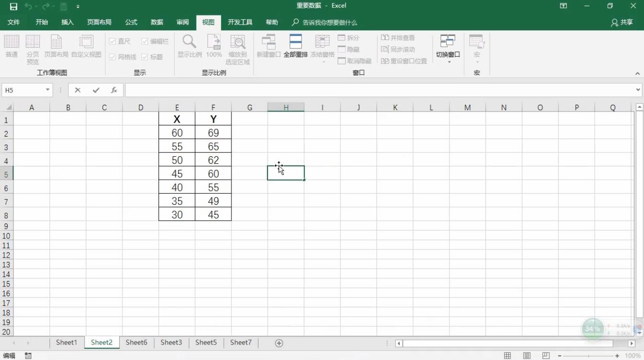Open the Name Box dropdown
Viewport: 644px width, 360px height.
48,90
